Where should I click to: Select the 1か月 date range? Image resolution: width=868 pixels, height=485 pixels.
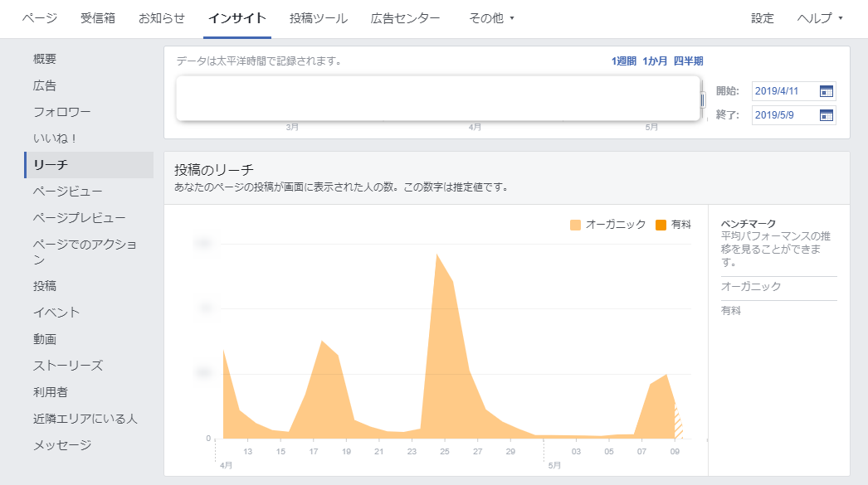click(x=655, y=61)
